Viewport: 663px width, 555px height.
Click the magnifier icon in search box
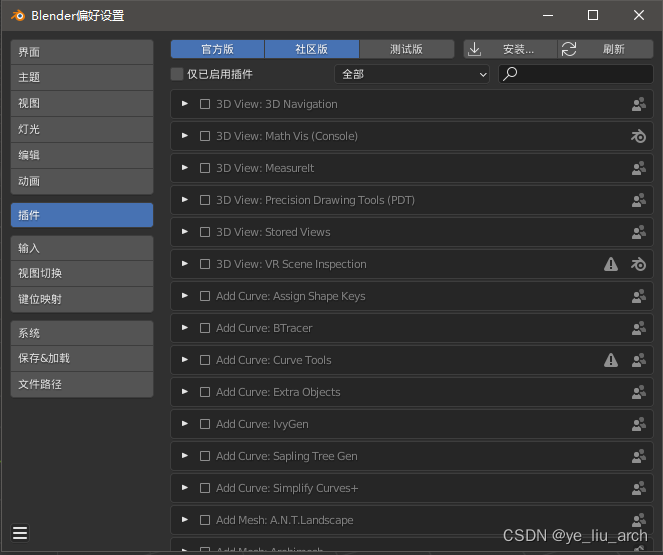coord(510,74)
